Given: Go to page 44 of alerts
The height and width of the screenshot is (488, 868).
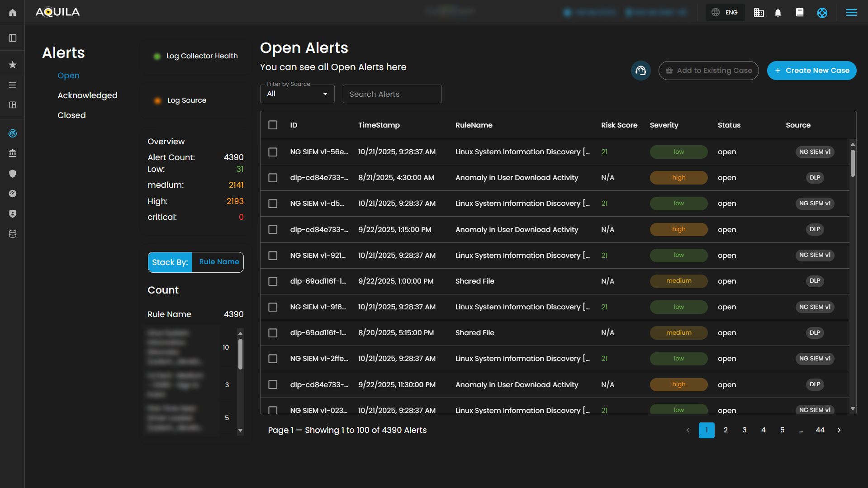Looking at the screenshot, I should coord(820,430).
